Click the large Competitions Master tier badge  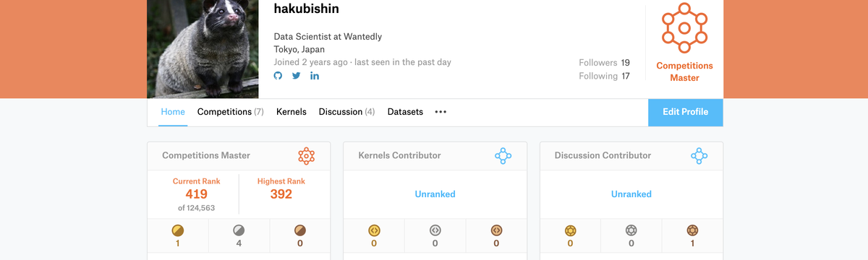pos(684,28)
